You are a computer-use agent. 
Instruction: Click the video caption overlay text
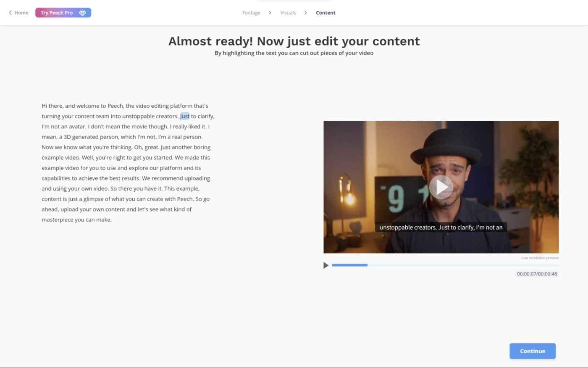[441, 227]
